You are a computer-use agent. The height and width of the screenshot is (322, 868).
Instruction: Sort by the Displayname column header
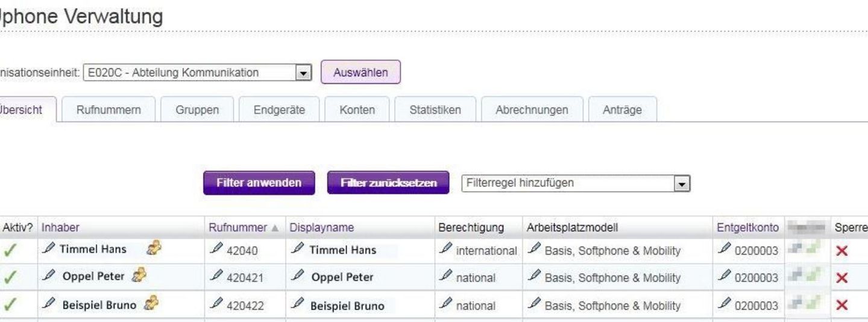(322, 228)
